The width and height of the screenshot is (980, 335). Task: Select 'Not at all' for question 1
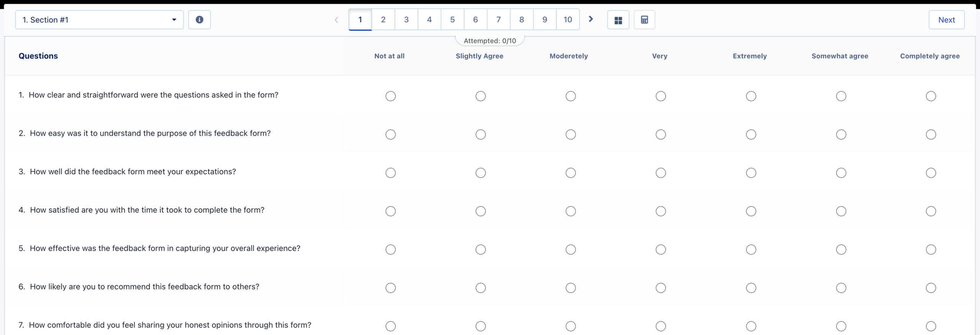(x=390, y=96)
